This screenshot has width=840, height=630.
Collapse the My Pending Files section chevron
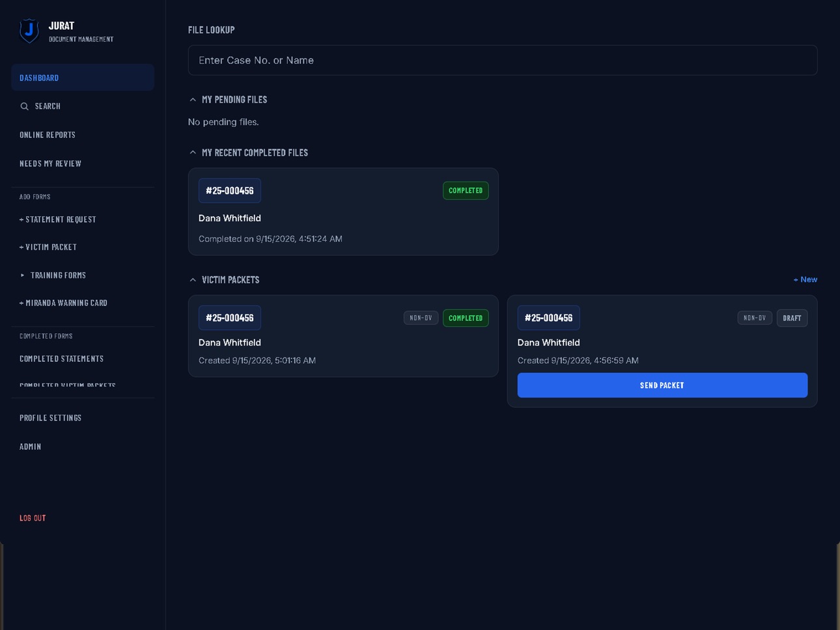(193, 100)
